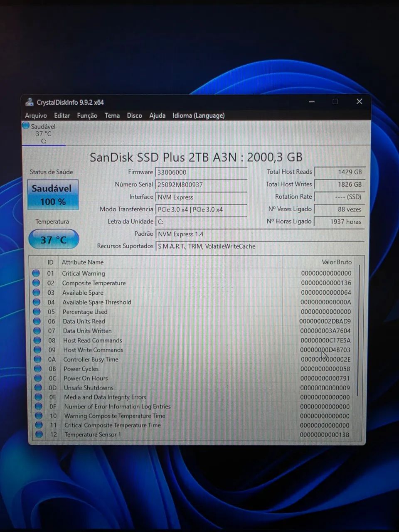Click the status dot of Critical Warning row
The width and height of the screenshot is (399, 532).
[36, 273]
